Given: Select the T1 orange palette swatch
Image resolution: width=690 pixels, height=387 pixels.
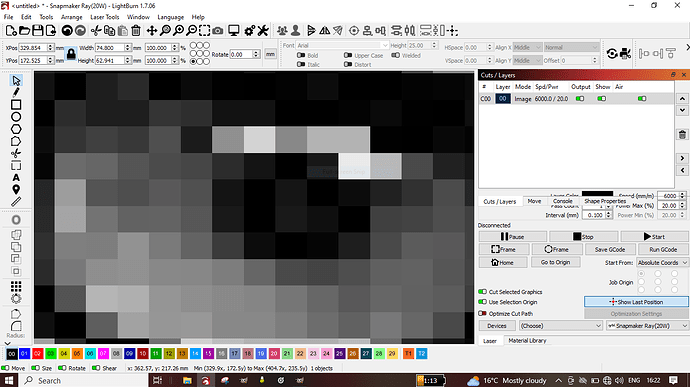Looking at the screenshot, I should click(x=408, y=353).
